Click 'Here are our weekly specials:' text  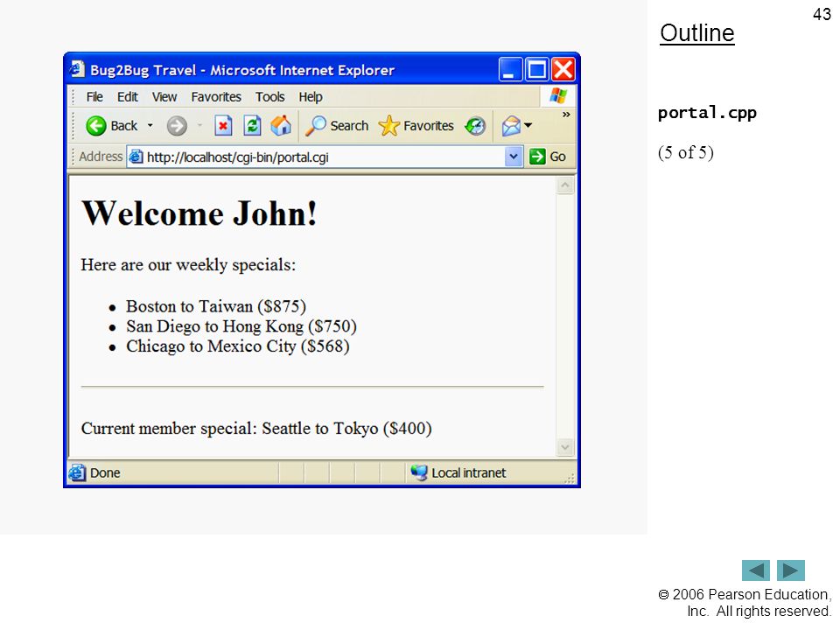click(188, 264)
